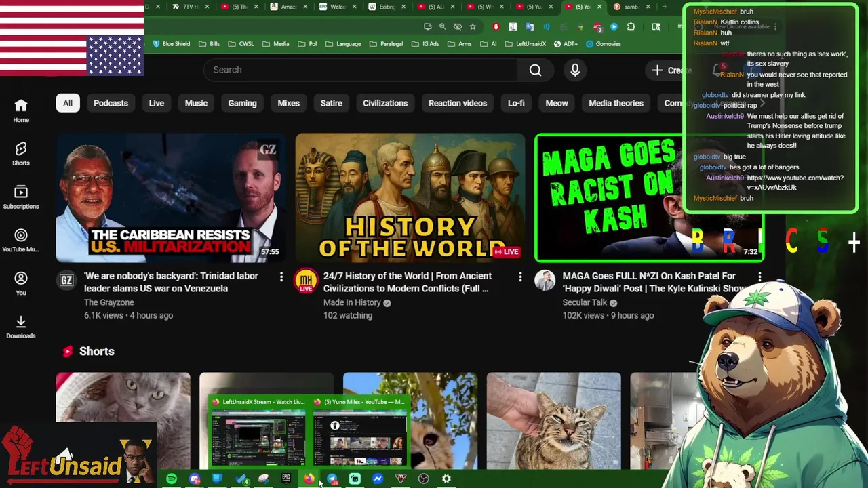Open the Blue Shield bookmark
868x488 pixels.
pyautogui.click(x=172, y=44)
